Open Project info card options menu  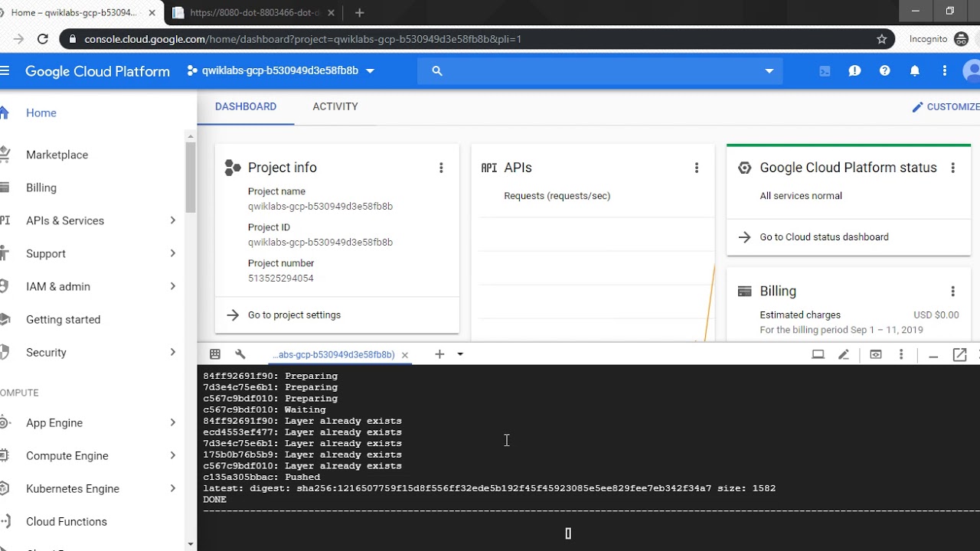(x=441, y=168)
